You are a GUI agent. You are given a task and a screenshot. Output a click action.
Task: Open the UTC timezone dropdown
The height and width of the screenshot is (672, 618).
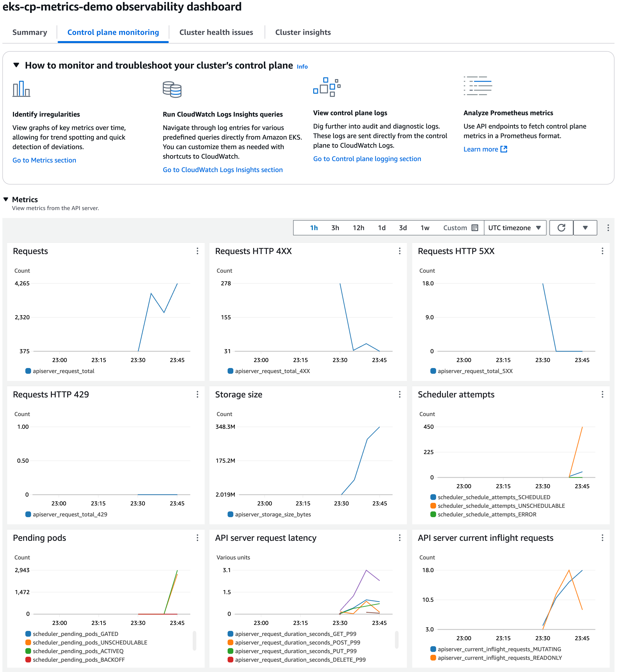(515, 228)
